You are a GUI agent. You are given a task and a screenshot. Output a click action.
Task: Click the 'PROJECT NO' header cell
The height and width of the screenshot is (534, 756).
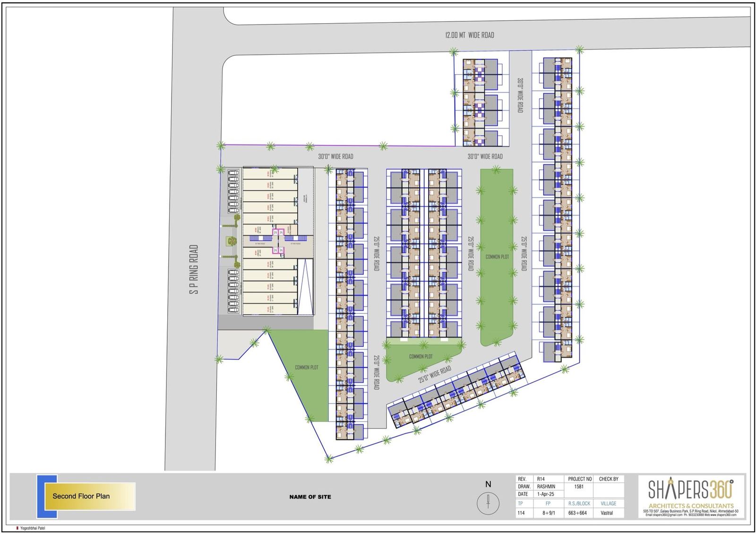coord(579,479)
